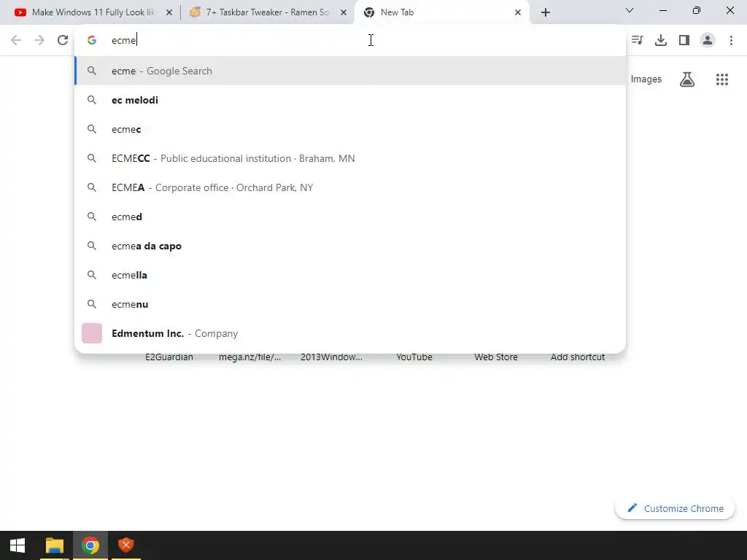Screen dimensions: 747x560
Task: Close the 7+ Taskbar Tweaker tab
Action: [344, 12]
